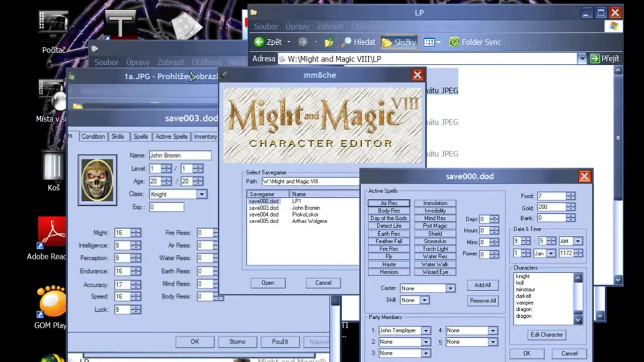Select minotaur in Characters list
This screenshot has width=644, height=362.
coord(525,290)
